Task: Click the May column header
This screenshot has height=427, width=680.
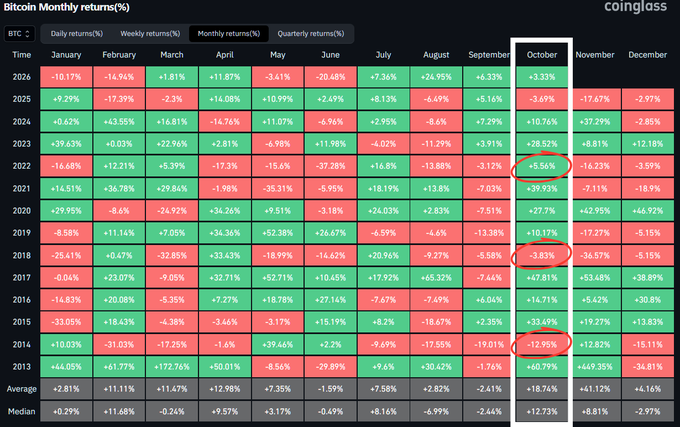Action: 278,55
